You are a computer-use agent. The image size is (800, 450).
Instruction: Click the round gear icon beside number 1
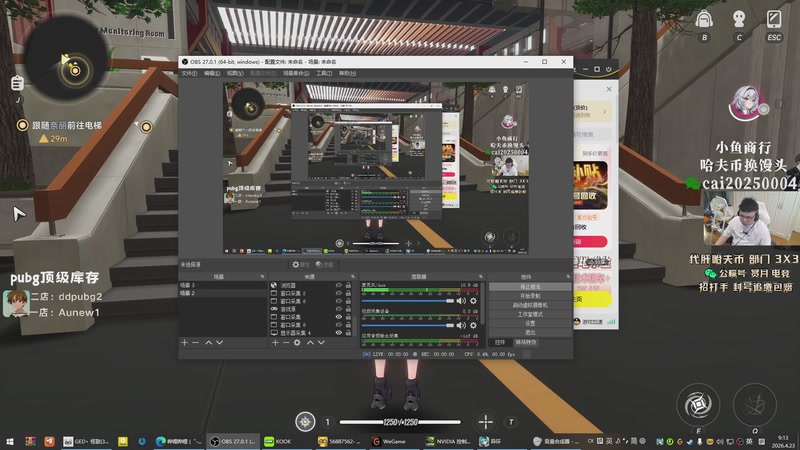pyautogui.click(x=305, y=422)
